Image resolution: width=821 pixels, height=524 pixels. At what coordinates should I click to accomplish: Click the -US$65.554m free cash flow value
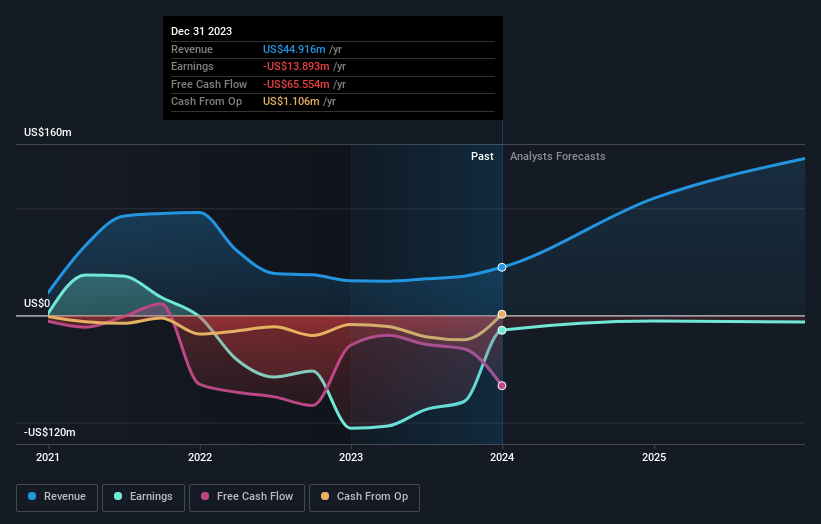(296, 84)
